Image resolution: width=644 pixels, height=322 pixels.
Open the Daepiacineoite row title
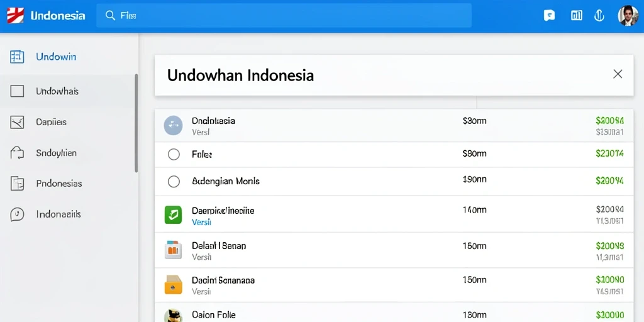(223, 211)
